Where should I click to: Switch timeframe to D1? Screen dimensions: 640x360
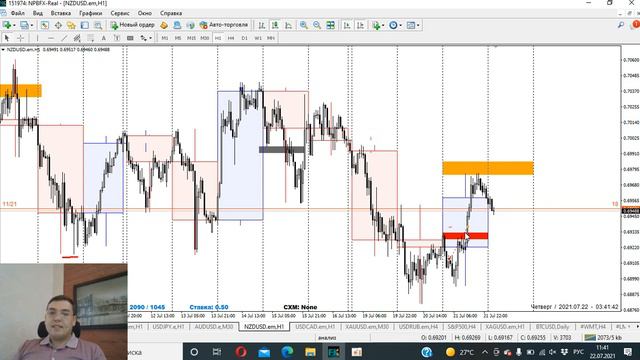click(x=244, y=38)
